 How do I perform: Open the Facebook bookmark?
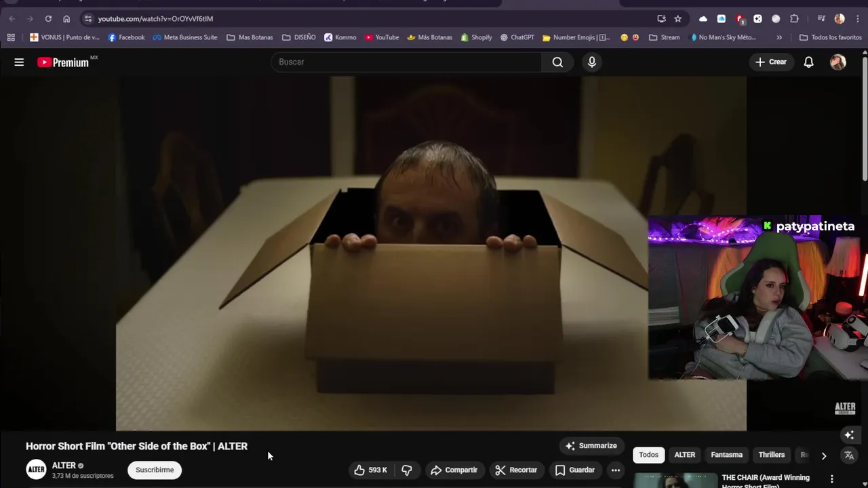pos(126,37)
